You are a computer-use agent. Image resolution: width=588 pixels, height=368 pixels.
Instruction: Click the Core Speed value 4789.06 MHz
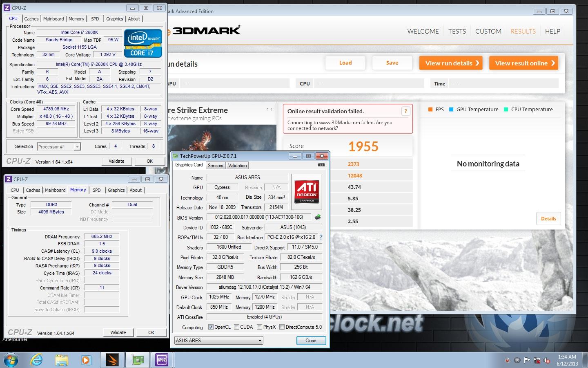pos(56,109)
